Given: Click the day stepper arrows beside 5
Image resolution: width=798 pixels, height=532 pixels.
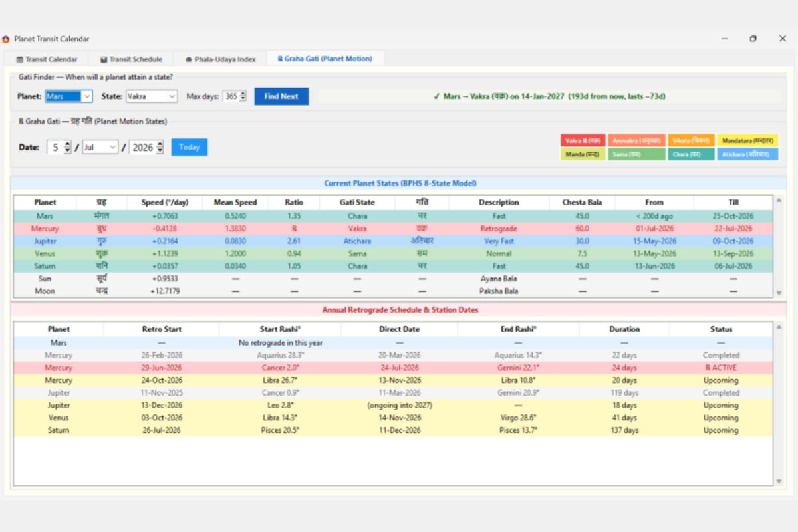Looking at the screenshot, I should pos(67,148).
